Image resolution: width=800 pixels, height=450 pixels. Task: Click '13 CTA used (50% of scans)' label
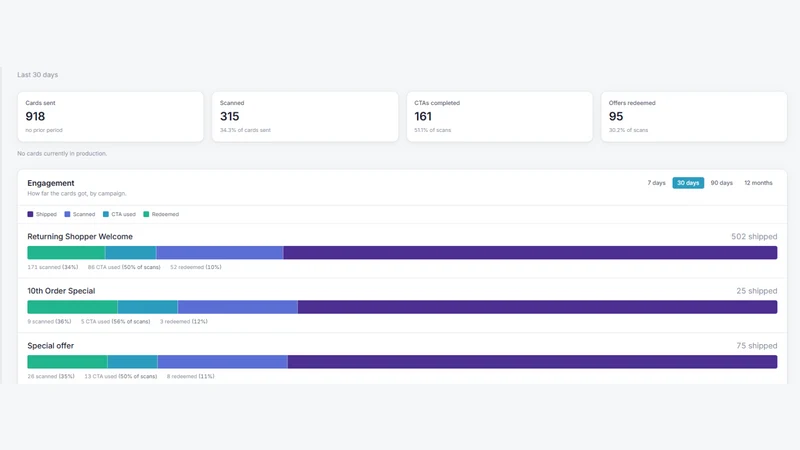(121, 376)
